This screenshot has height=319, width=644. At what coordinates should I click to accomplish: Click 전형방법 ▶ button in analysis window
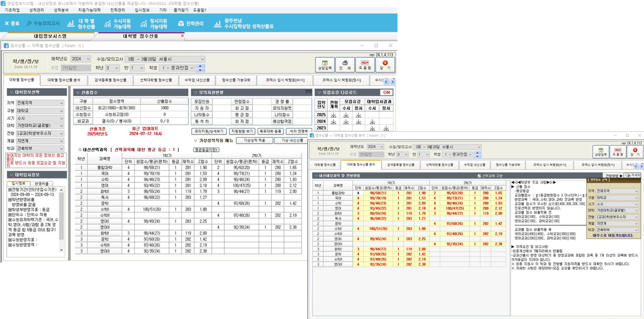click(614, 176)
